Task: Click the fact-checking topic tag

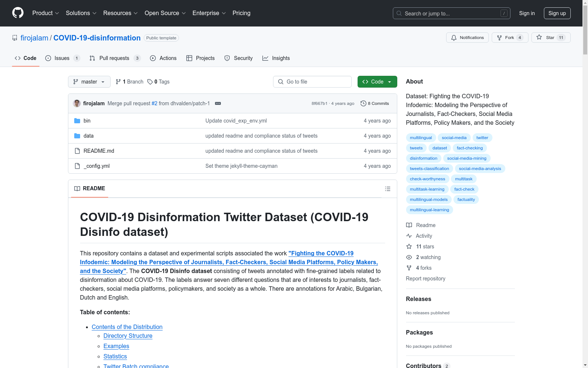Action: [470, 148]
